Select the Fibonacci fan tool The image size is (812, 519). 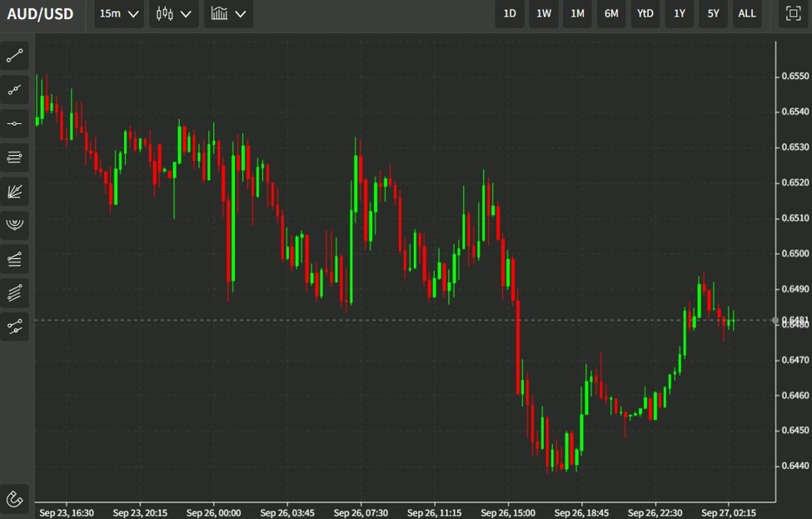(x=15, y=192)
